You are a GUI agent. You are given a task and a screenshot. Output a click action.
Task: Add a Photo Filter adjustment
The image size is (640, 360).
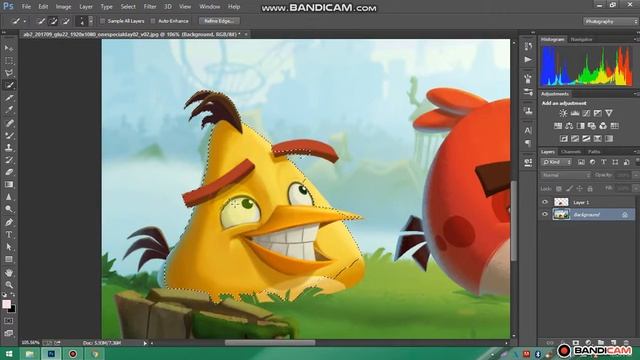point(592,126)
